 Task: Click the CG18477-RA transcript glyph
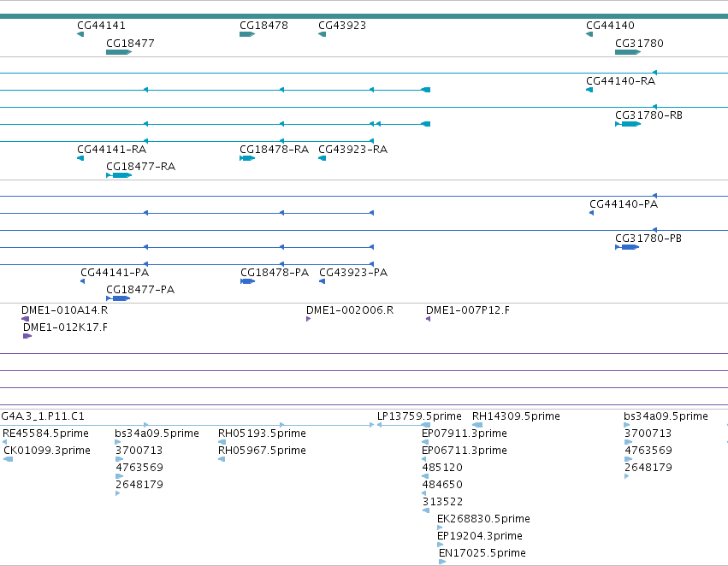tap(119, 175)
